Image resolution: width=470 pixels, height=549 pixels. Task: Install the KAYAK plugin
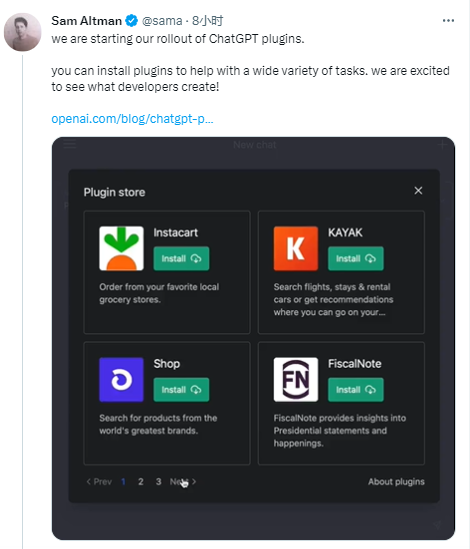point(355,258)
